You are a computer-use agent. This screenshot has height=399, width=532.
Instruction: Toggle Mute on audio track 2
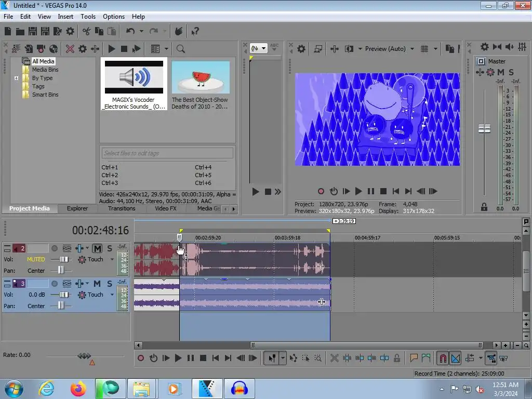pyautogui.click(x=97, y=248)
